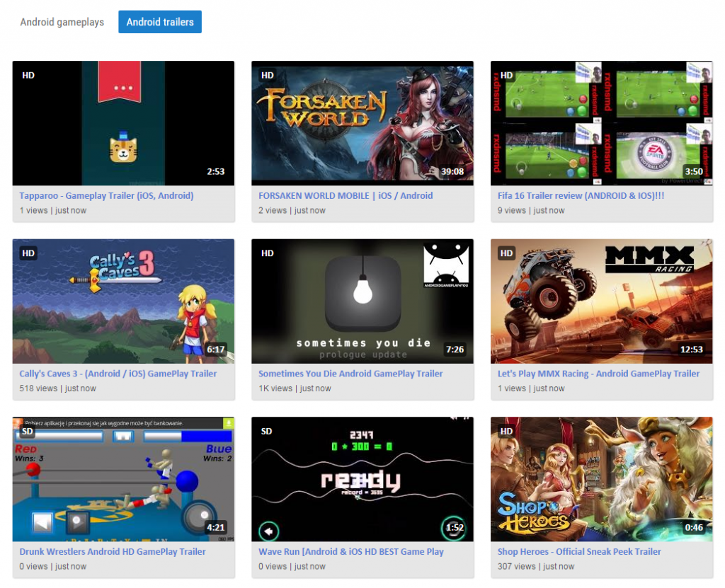
Task: Click the 6:17 duration label on Cally's Caves
Action: (x=215, y=350)
